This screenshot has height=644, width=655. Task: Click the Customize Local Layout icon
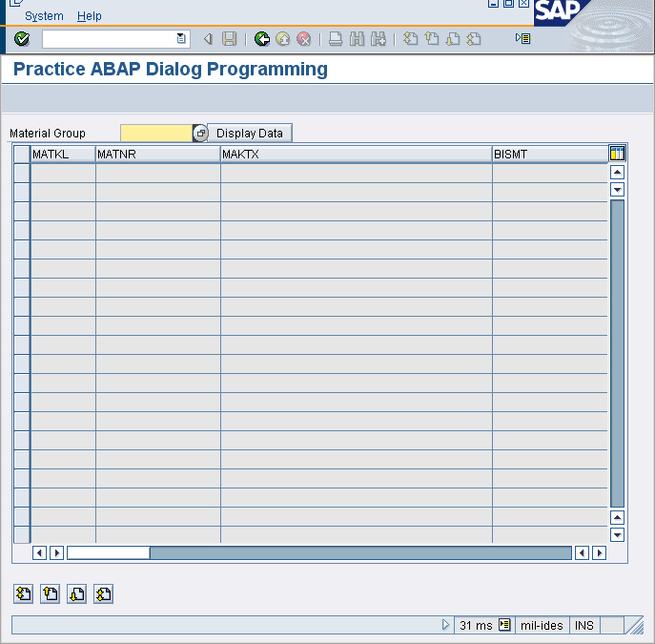[x=522, y=39]
